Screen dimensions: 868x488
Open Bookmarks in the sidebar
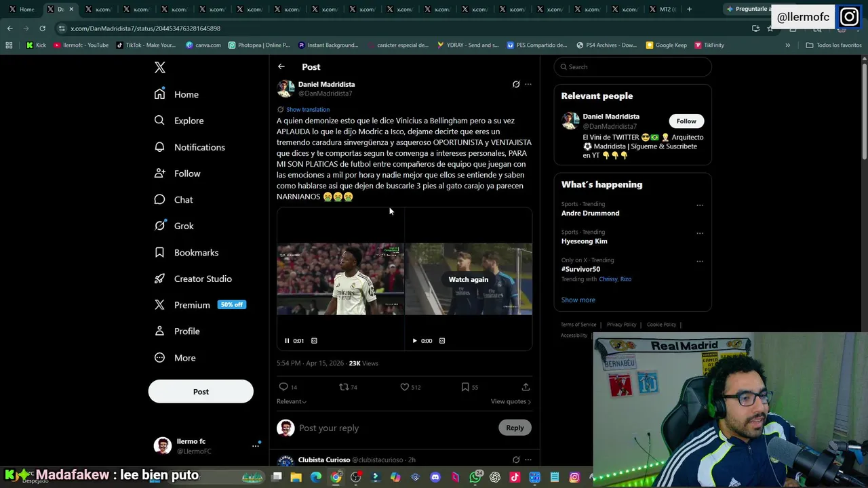186,252
